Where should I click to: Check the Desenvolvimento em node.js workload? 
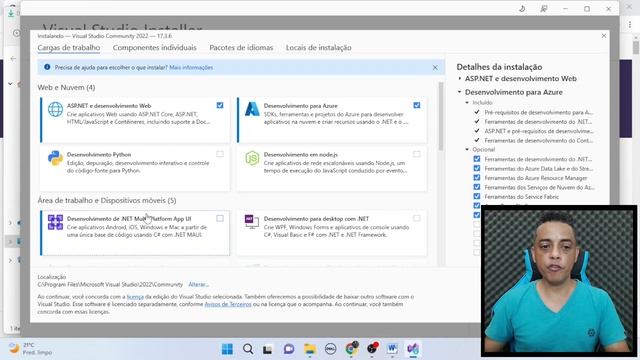(417, 154)
